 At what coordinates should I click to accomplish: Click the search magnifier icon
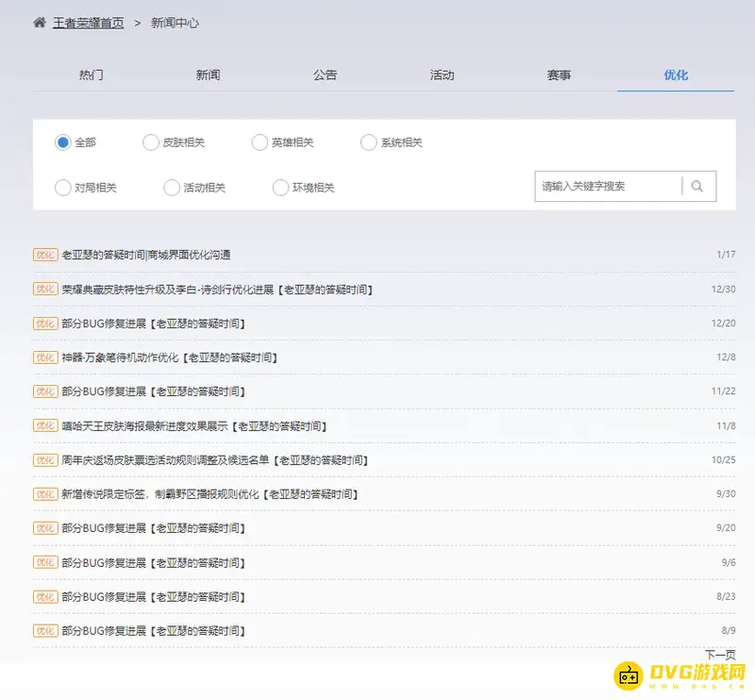coord(698,186)
